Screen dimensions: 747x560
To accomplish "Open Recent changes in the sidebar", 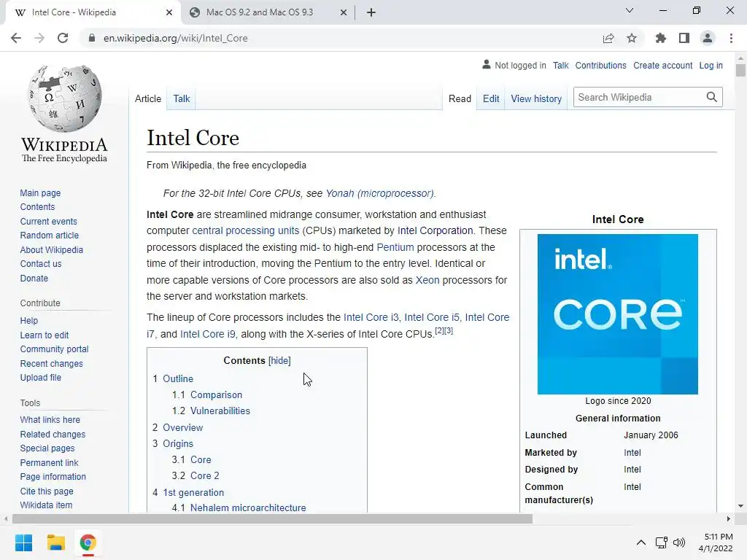I will (52, 363).
